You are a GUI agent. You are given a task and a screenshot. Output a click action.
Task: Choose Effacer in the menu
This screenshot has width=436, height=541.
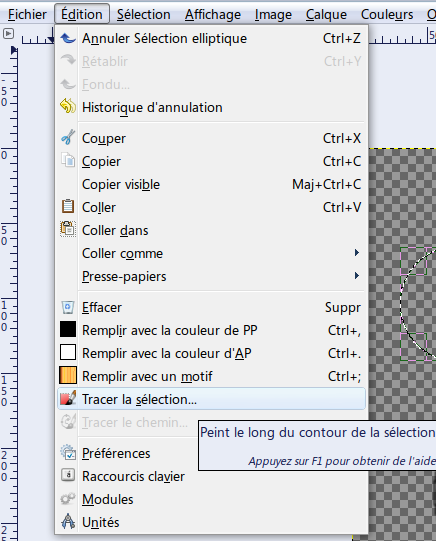point(211,307)
